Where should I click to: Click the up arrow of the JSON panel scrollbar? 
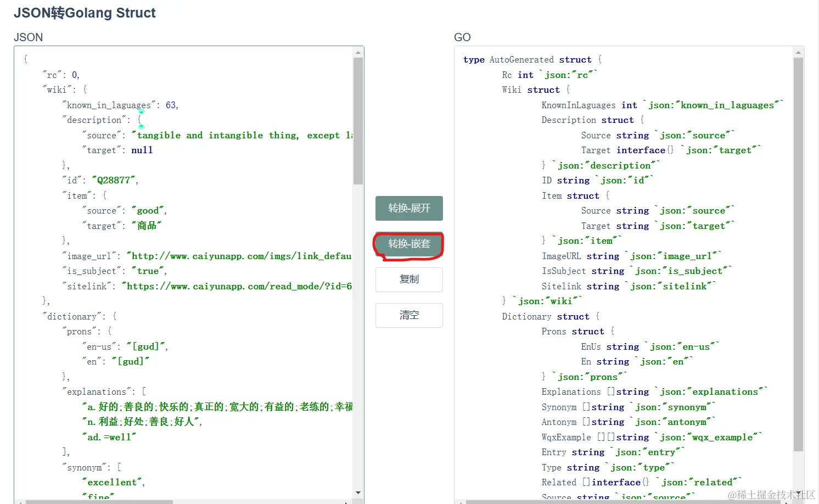pos(358,53)
